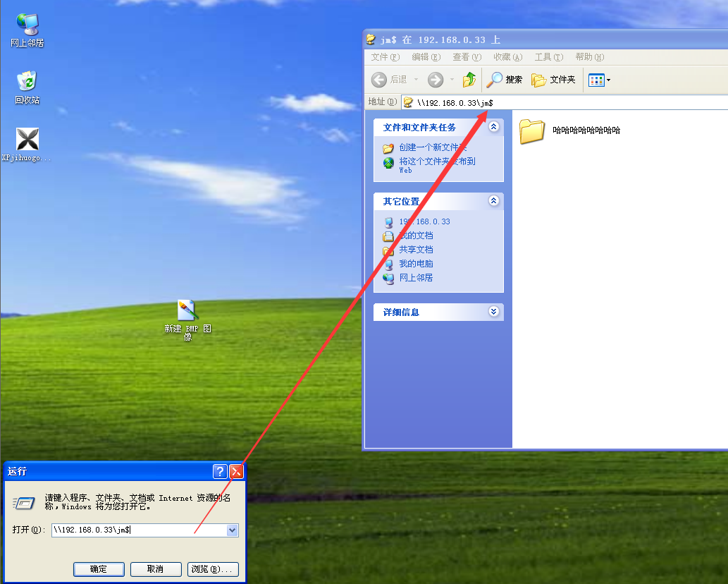Select the 哈哈哈哈哈哈哈哈 folder
The width and height of the screenshot is (728, 584).
pos(569,131)
